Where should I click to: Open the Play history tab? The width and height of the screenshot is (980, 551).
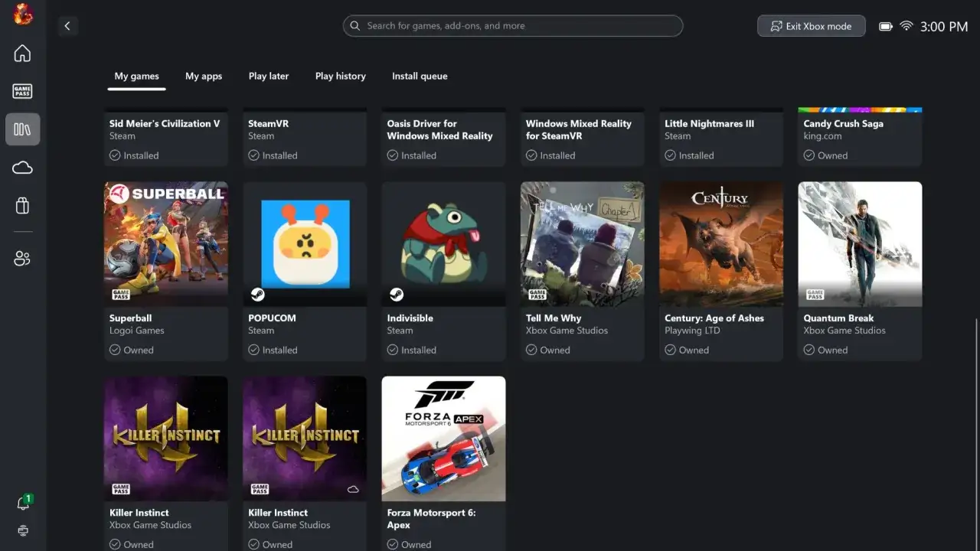point(341,77)
